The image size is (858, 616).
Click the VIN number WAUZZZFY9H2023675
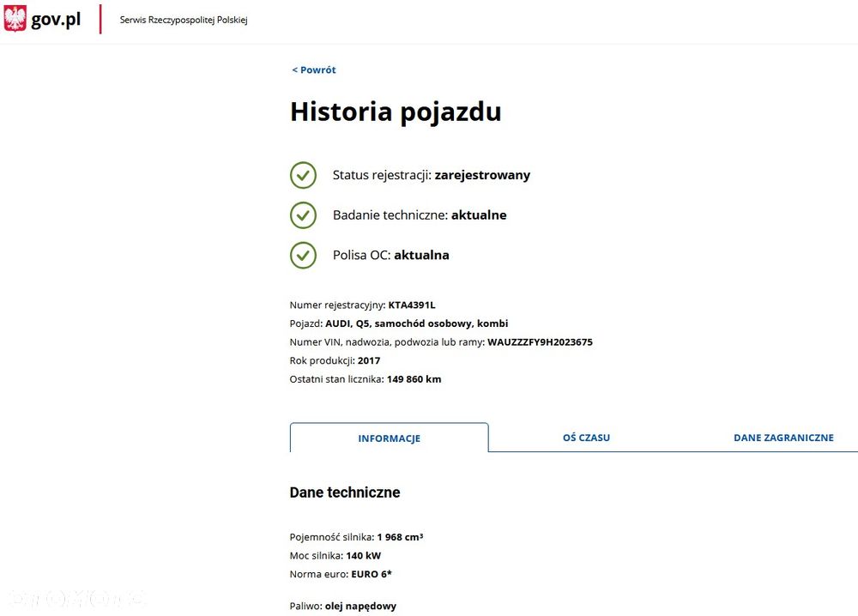[x=540, y=342]
